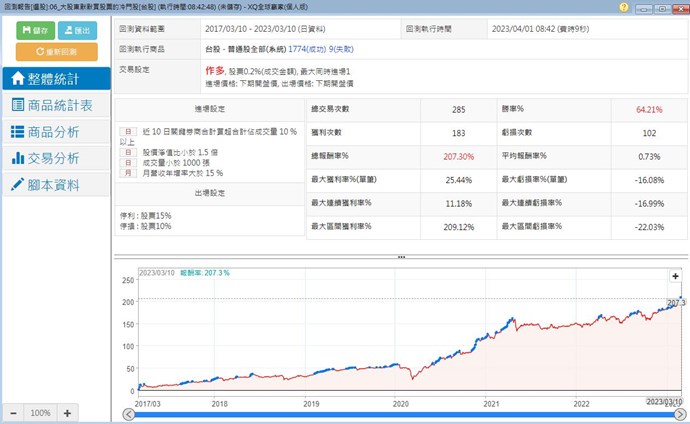
Task: Click the chart scrollbar right arrow
Action: click(680, 413)
